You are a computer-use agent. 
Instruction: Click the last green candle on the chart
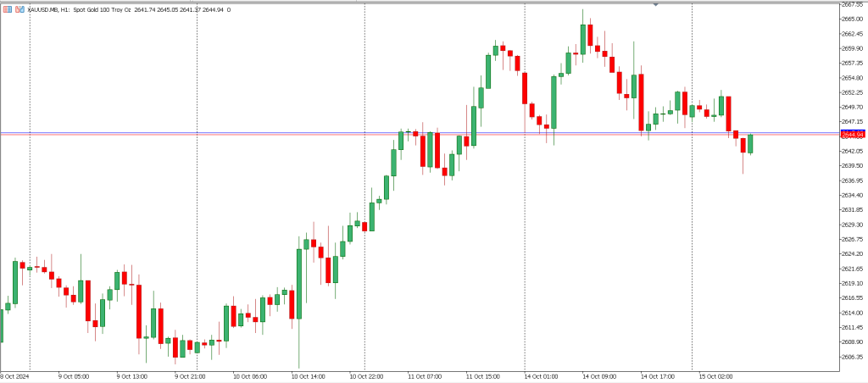tap(750, 144)
